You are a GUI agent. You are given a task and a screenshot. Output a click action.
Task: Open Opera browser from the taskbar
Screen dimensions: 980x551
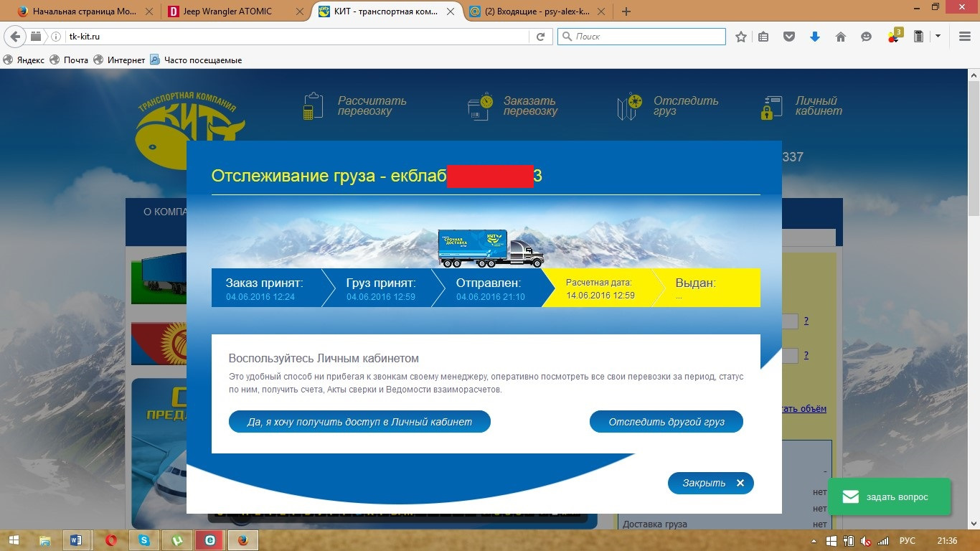[110, 540]
